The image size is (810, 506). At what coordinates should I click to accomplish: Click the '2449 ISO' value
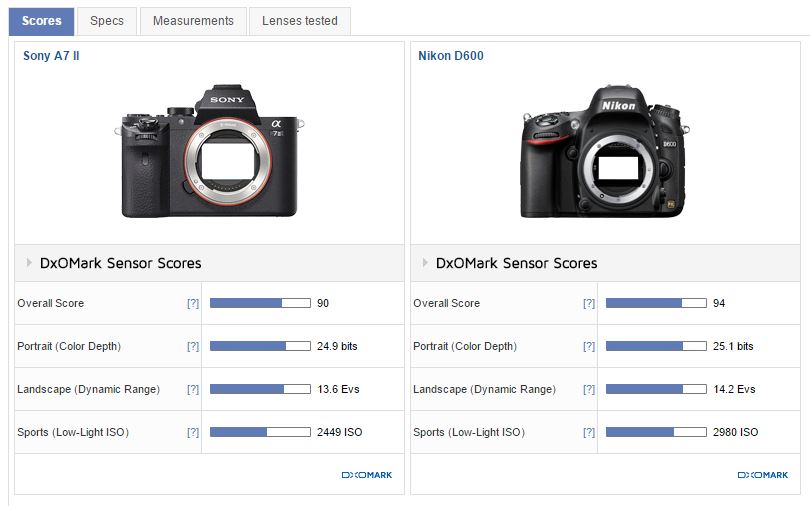[x=339, y=432]
